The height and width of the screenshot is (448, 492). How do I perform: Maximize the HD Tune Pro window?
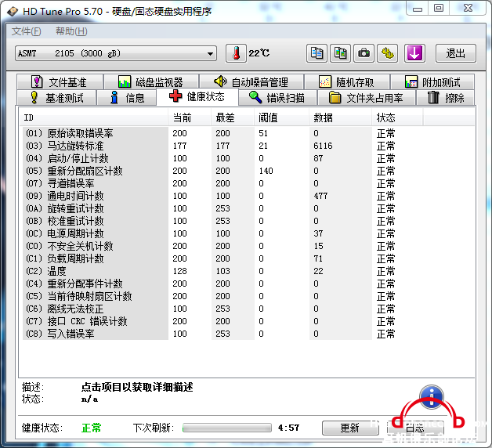pyautogui.click(x=439, y=9)
